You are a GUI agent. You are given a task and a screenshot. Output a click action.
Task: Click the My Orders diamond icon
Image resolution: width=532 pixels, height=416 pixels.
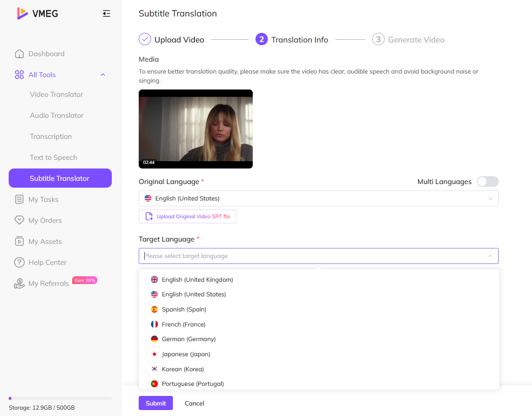pos(19,221)
